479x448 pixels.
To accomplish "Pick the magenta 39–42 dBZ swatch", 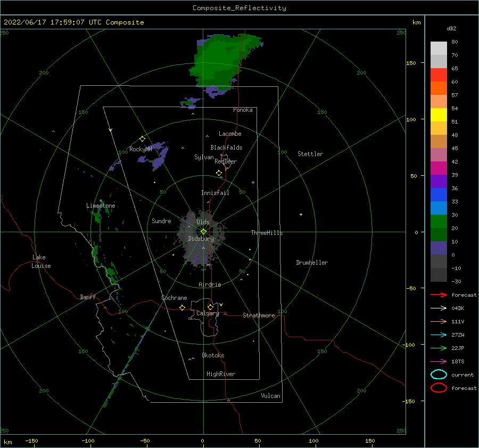I will point(439,168).
